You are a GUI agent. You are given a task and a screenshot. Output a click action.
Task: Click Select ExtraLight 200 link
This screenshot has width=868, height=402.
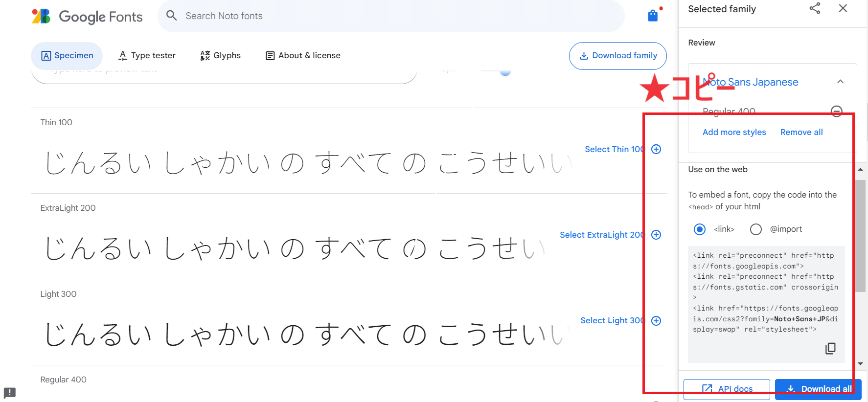602,235
